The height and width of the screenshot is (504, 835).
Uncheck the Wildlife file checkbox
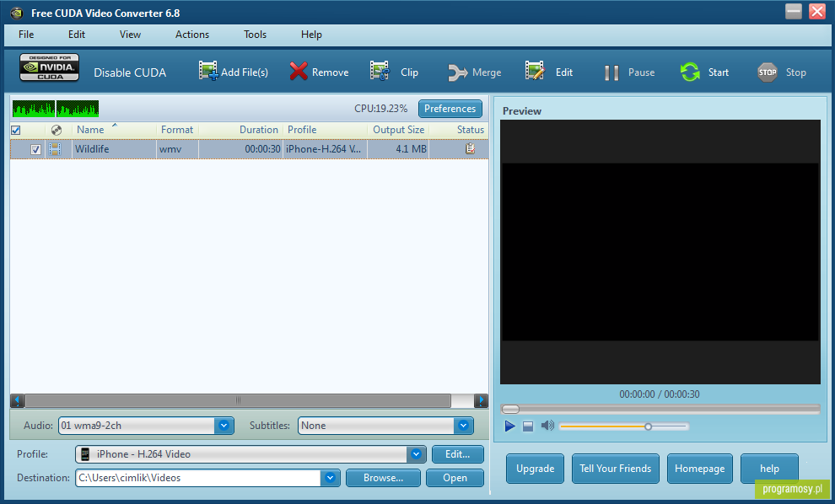click(x=35, y=149)
